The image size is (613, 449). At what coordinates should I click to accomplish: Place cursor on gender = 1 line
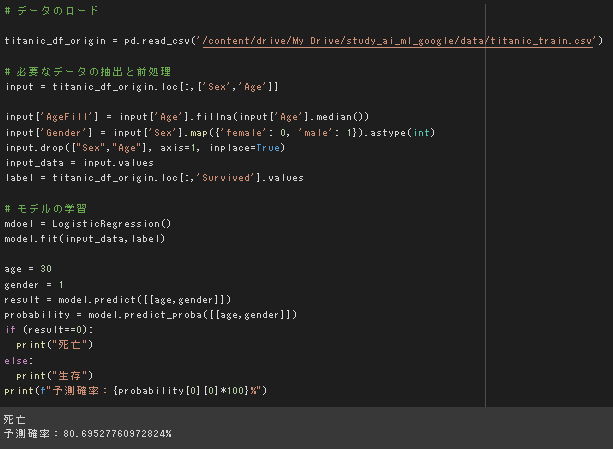[x=34, y=284]
